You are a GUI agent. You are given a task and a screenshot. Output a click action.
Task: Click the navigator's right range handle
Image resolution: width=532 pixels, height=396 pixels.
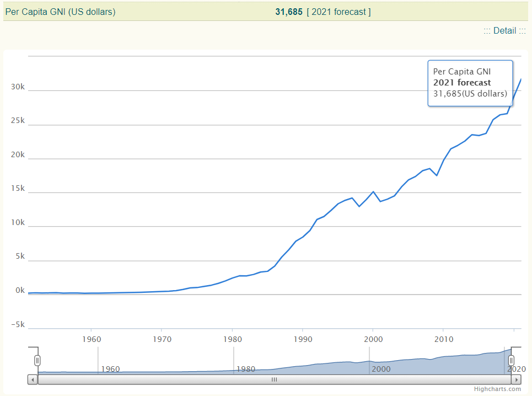pyautogui.click(x=511, y=361)
